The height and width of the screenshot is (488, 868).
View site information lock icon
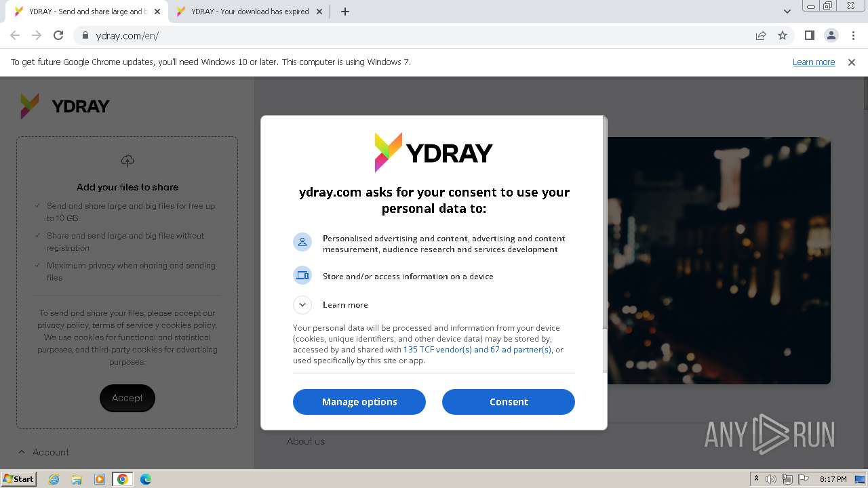coord(85,36)
